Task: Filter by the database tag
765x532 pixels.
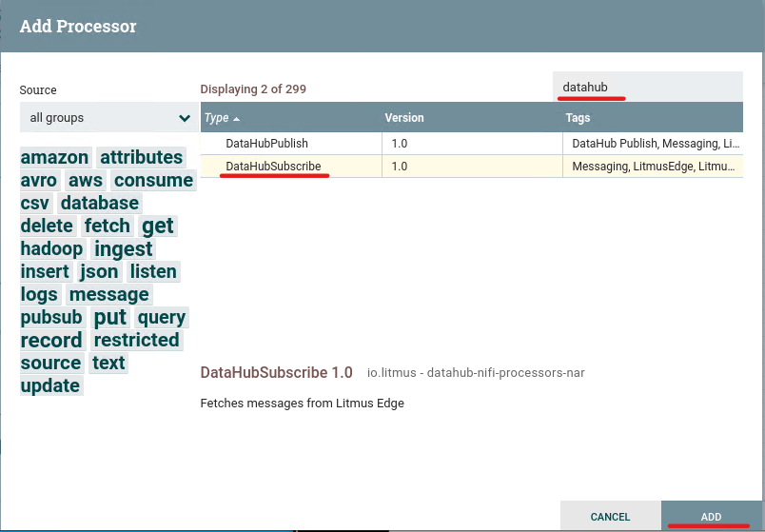Action: [100, 203]
